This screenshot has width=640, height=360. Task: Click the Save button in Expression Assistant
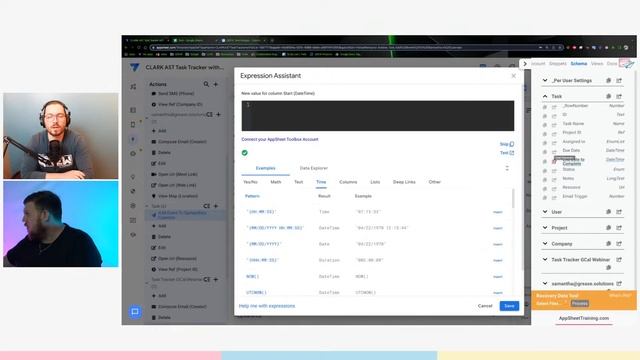(x=509, y=306)
